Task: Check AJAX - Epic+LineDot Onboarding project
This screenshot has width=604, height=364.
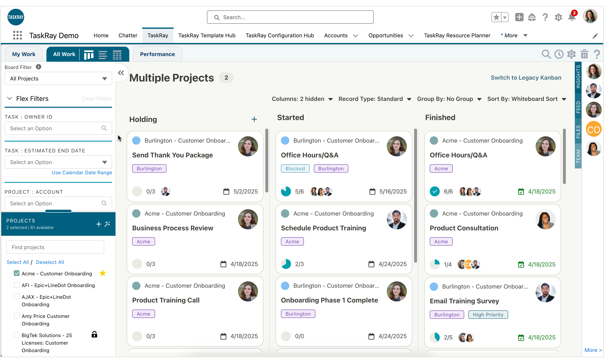Action: pyautogui.click(x=16, y=297)
